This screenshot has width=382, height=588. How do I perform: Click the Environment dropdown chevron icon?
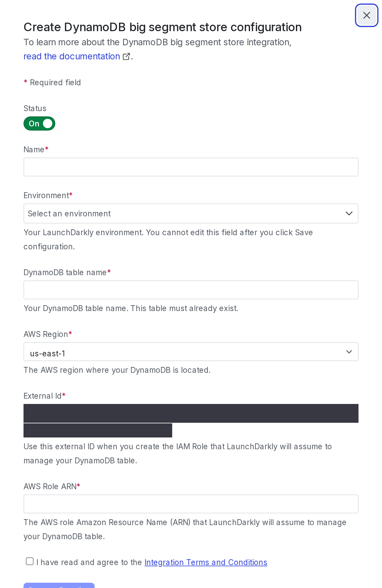pos(349,213)
